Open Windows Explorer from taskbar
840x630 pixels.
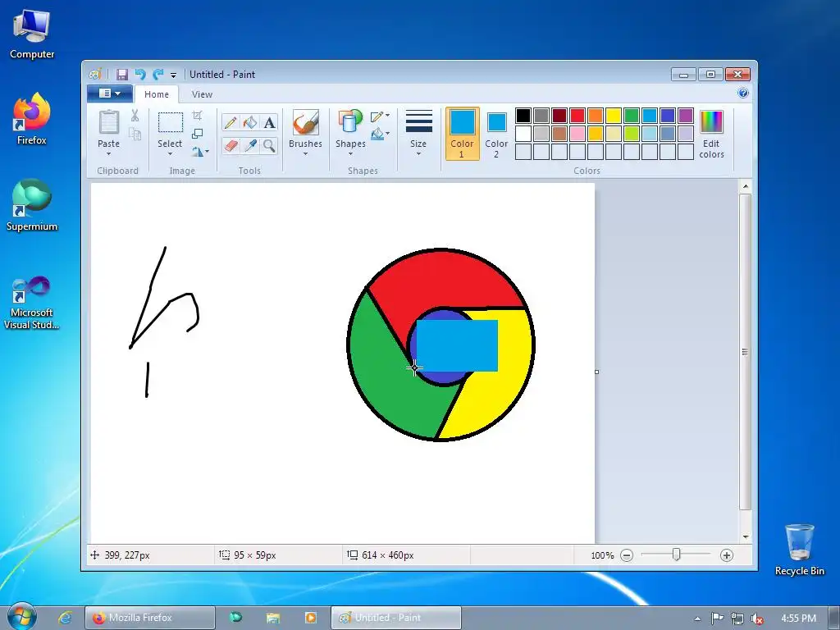coord(273,618)
